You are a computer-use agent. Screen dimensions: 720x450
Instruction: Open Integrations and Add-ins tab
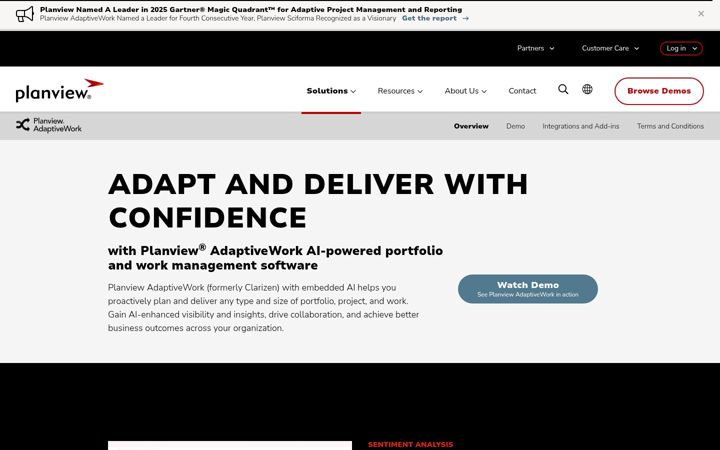(580, 126)
